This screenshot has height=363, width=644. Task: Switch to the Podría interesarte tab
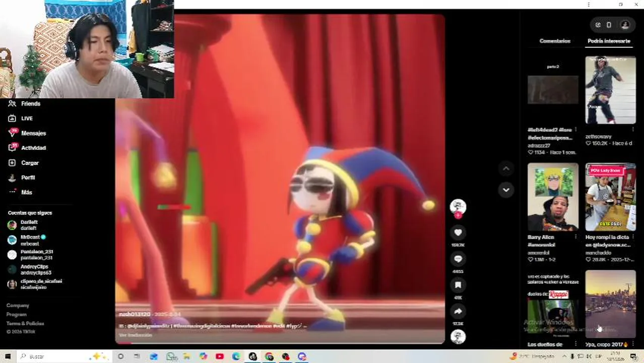click(x=609, y=41)
